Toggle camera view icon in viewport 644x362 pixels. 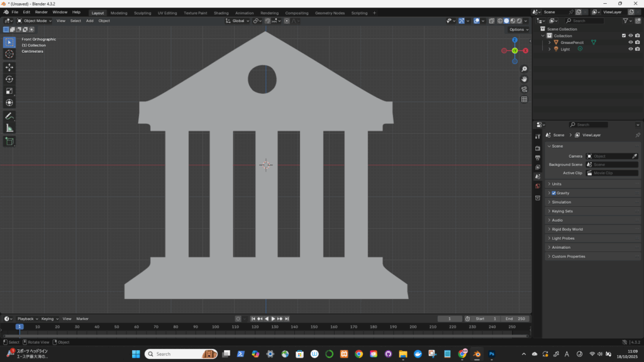[x=524, y=89]
